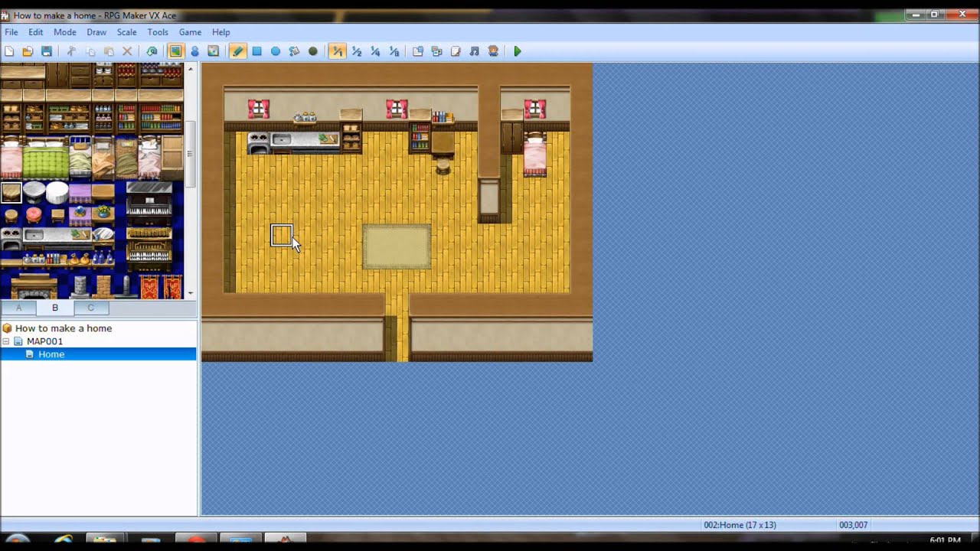Select 'How to make a home' project root
Image resolution: width=980 pixels, height=551 pixels.
point(64,328)
